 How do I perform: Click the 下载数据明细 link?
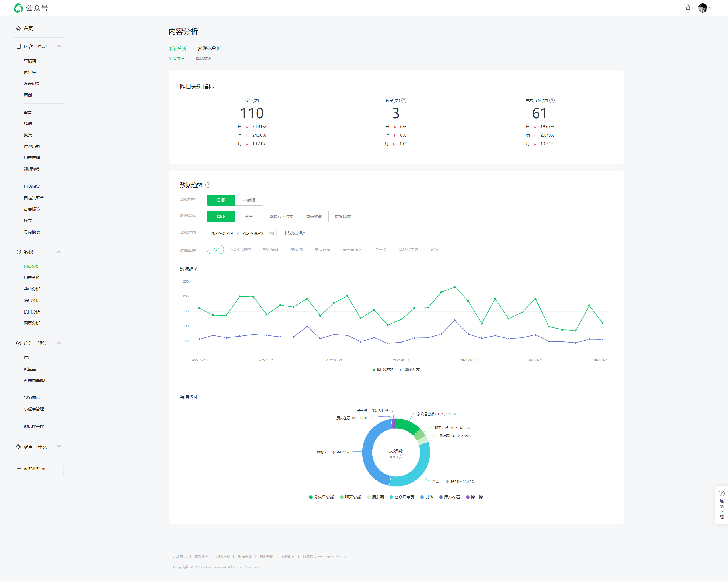295,233
